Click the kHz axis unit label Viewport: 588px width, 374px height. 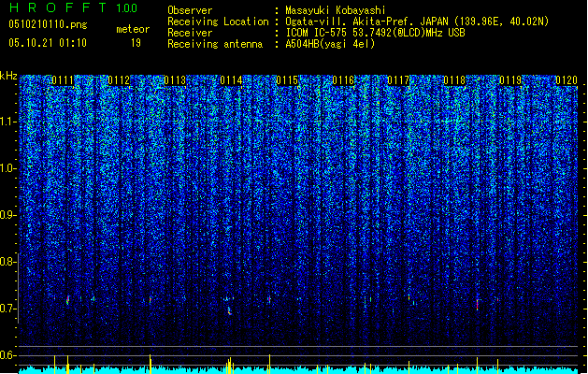(8, 76)
